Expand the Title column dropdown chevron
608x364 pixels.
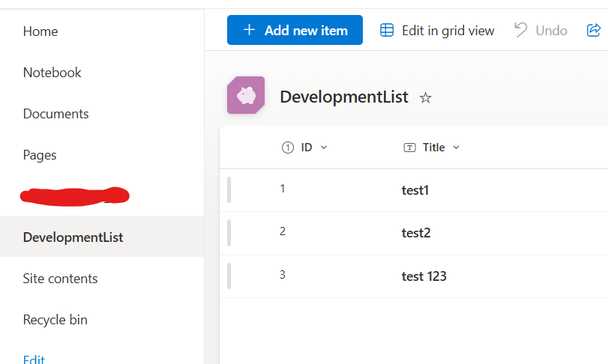tap(457, 148)
